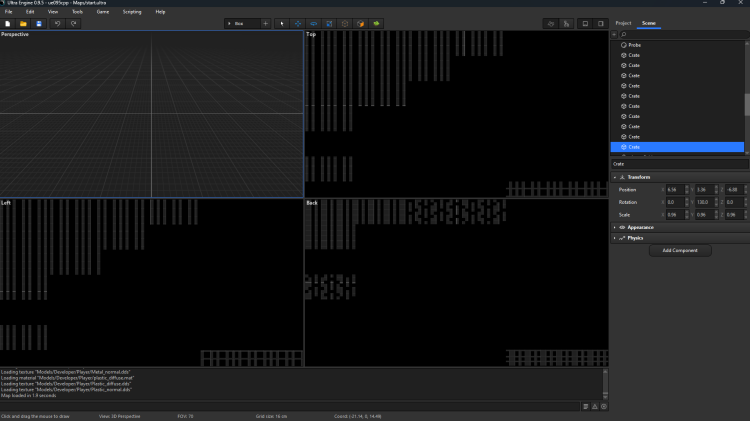
Task: Step the Position Y value spinner
Action: [x=716, y=190]
